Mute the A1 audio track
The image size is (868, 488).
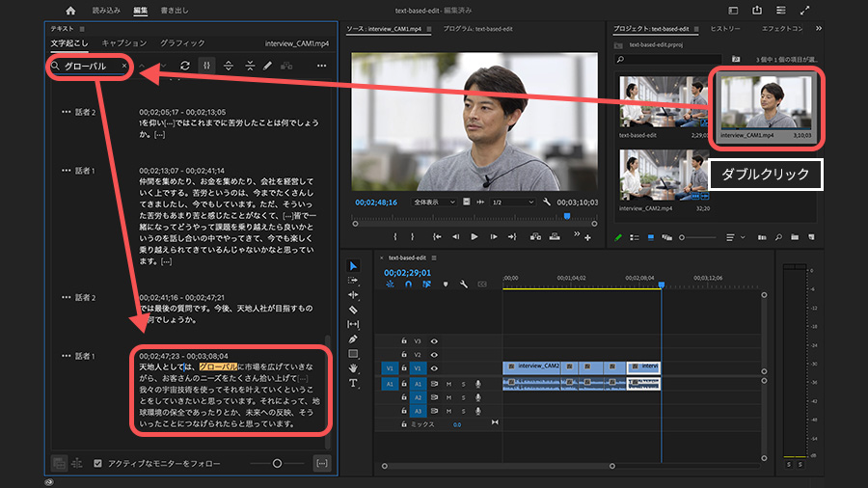point(448,383)
